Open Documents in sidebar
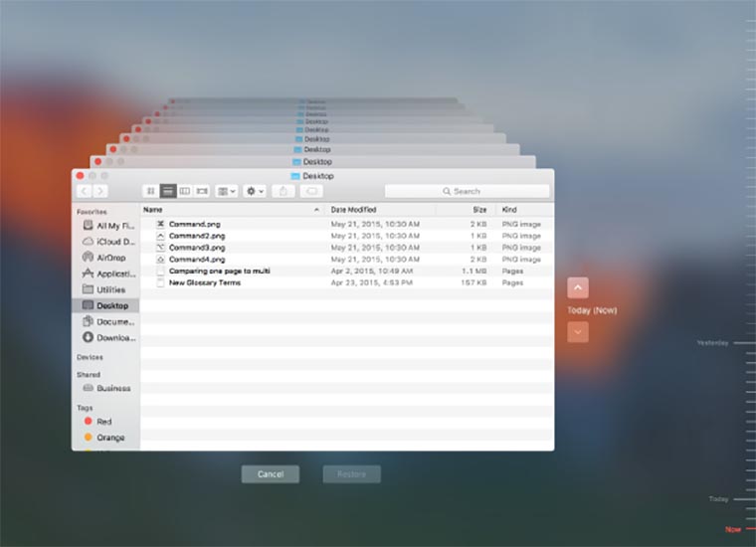Screen dimensions: 756x547 coord(109,321)
